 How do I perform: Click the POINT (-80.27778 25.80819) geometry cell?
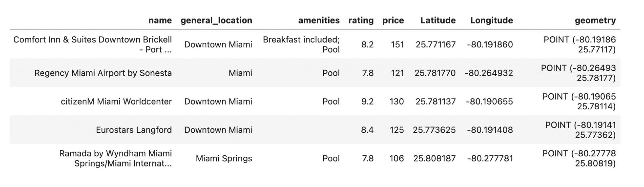click(x=579, y=158)
